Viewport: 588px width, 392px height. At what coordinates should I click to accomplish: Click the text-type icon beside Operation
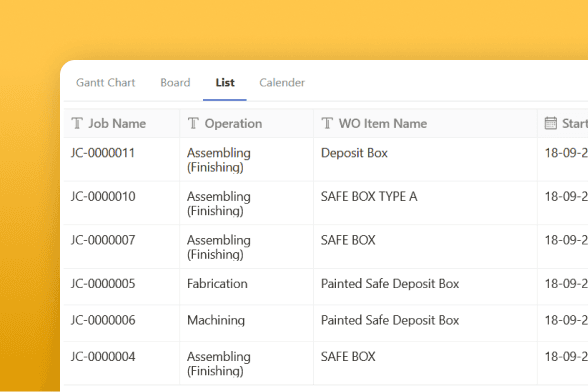tap(193, 123)
